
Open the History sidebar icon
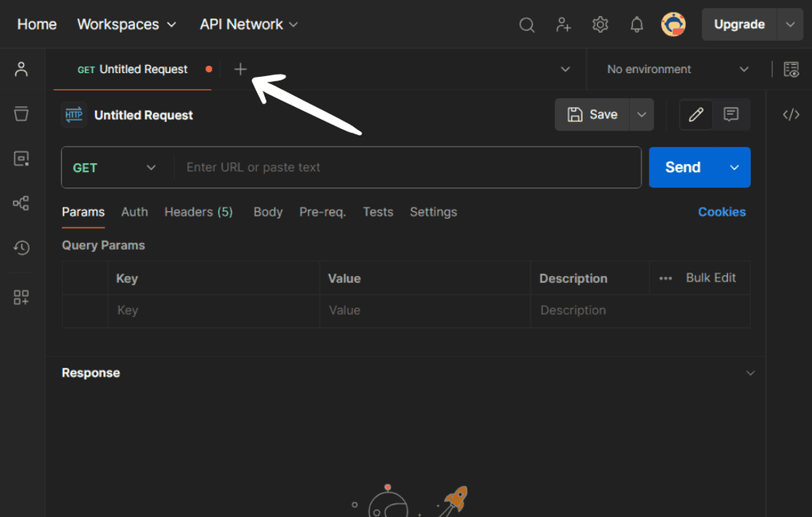click(x=21, y=247)
